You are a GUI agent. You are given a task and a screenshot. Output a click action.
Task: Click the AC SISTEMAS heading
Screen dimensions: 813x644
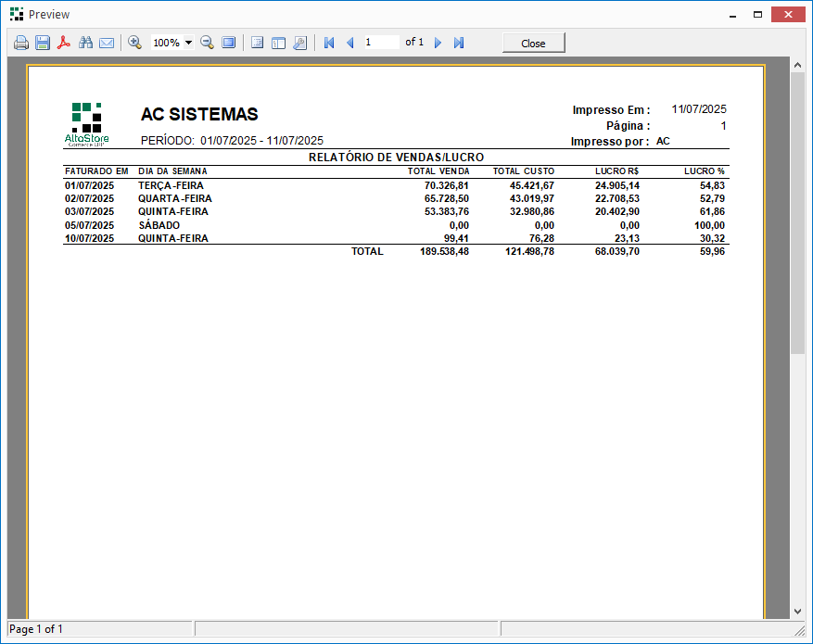pos(199,114)
